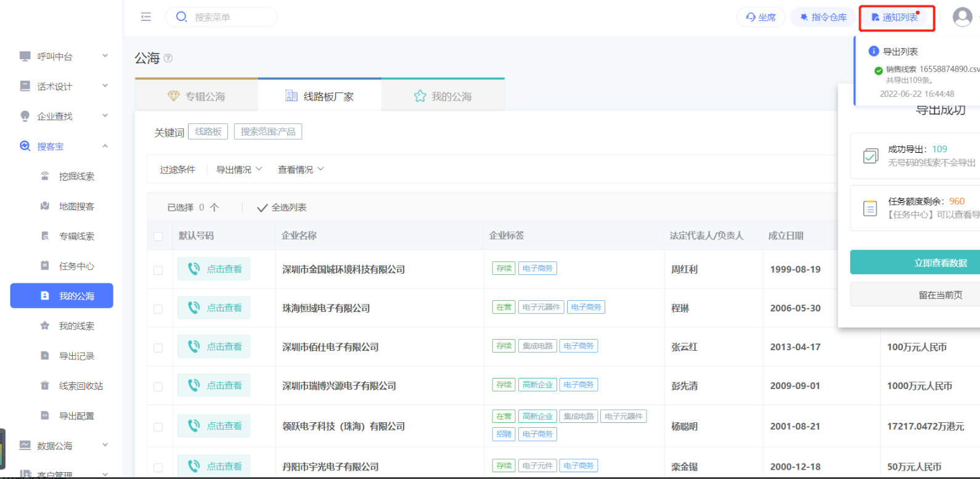Click phone icon for 珠海恒域电子有限公司
Viewport: 980px width, 479px height.
(194, 308)
